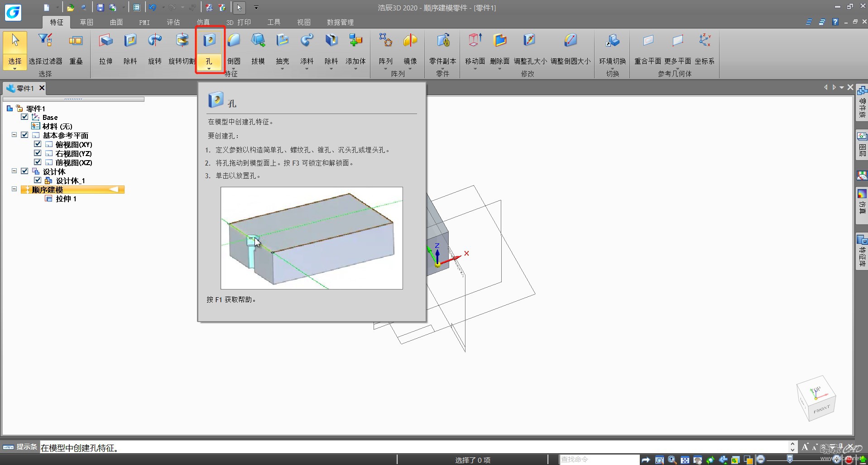Image resolution: width=868 pixels, height=465 pixels.
Task: Switch to the 数据管理 ribbon tab
Action: click(x=340, y=22)
